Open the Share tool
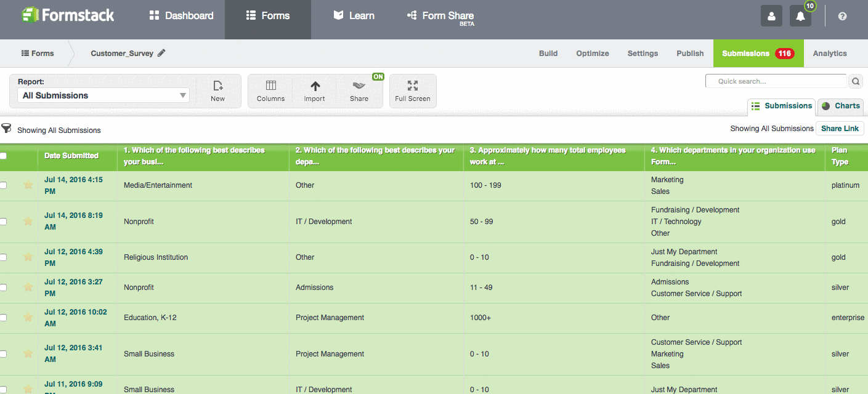 point(359,90)
